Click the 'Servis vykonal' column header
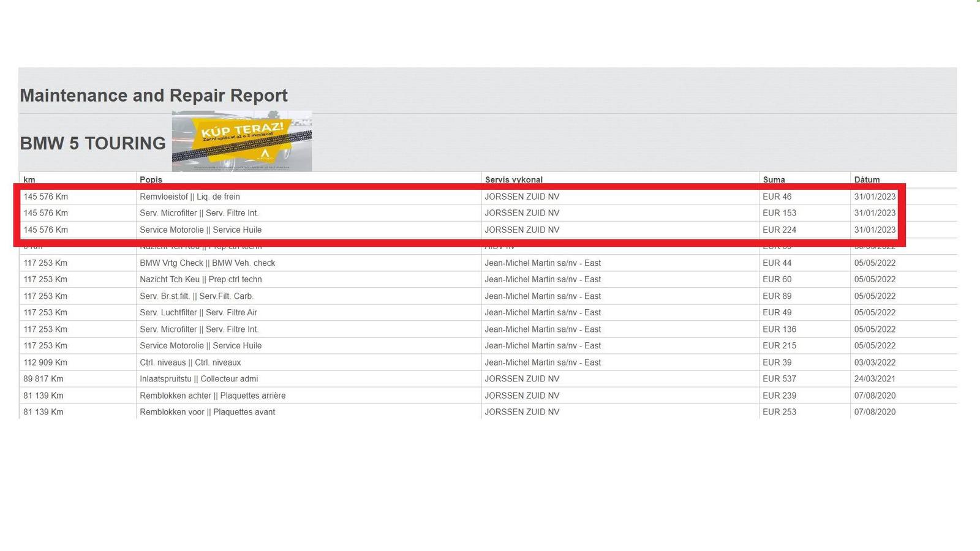This screenshot has height=551, width=980. [513, 179]
